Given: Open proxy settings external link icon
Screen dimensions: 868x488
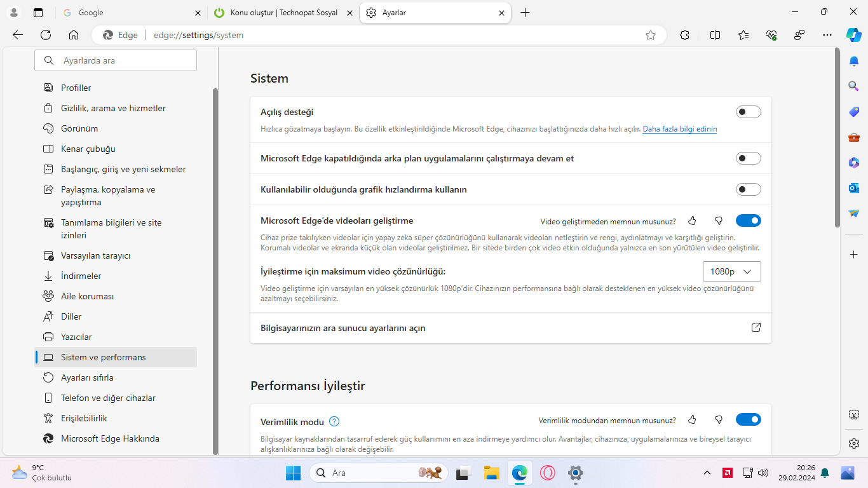Looking at the screenshot, I should pyautogui.click(x=756, y=327).
